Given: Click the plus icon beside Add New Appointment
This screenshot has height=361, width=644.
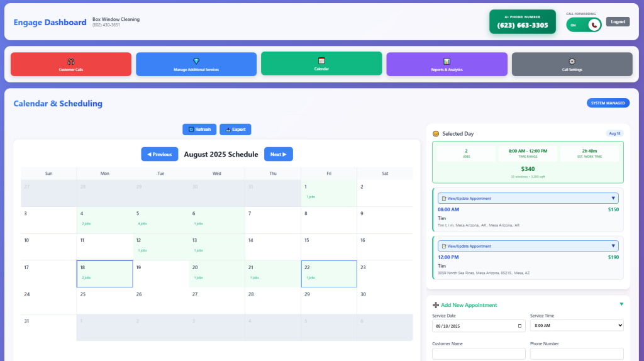Looking at the screenshot, I should point(436,305).
